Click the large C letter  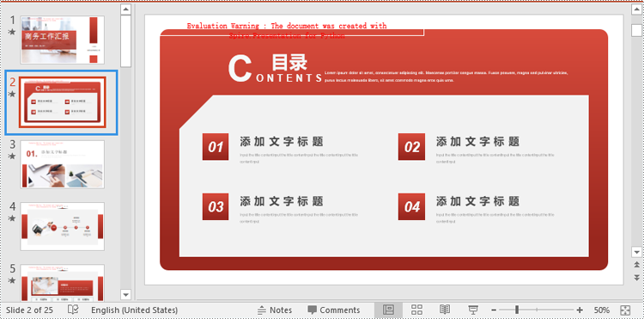[240, 69]
